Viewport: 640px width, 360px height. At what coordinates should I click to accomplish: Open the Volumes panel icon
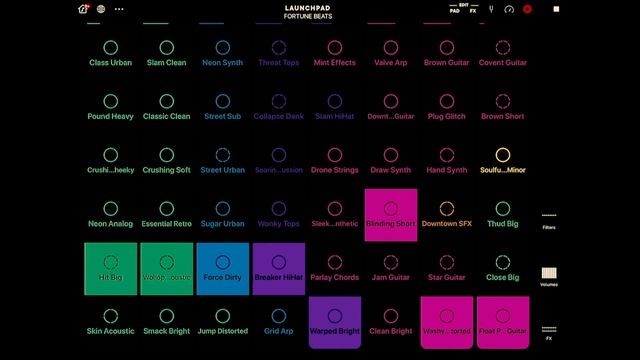[549, 277]
